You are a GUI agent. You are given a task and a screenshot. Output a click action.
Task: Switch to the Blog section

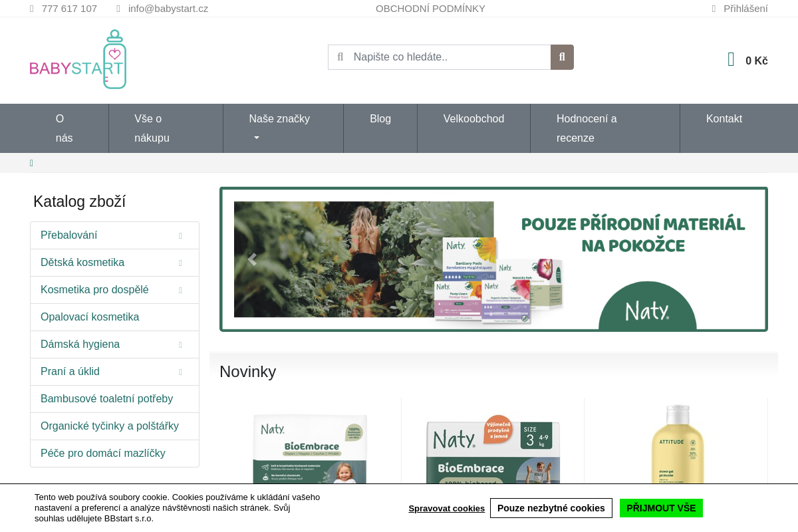(x=380, y=118)
